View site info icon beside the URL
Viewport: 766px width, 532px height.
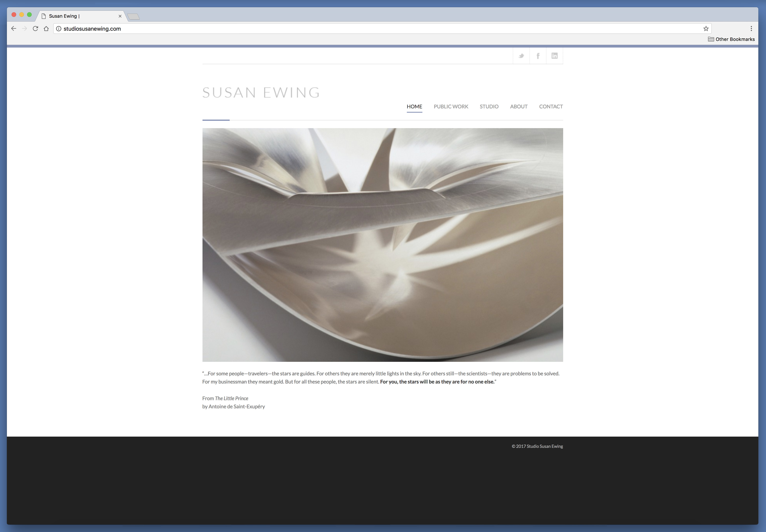(59, 29)
